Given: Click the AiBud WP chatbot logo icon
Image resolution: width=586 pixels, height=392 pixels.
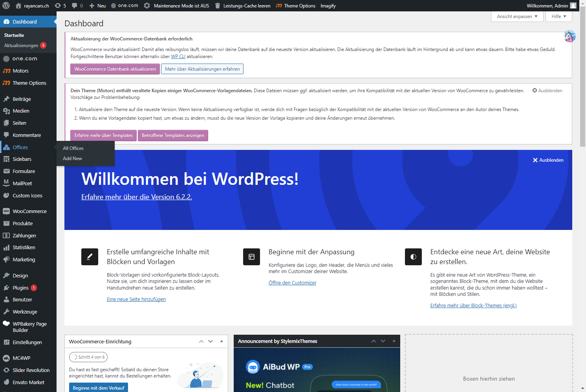Looking at the screenshot, I should point(253,367).
